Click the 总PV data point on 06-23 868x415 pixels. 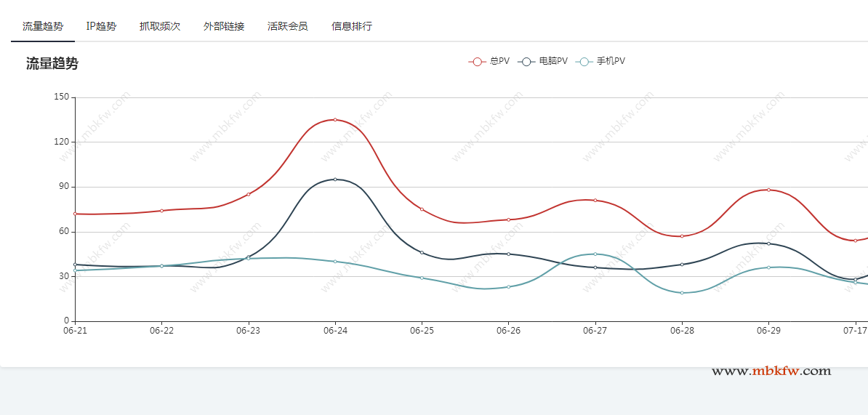tap(249, 194)
